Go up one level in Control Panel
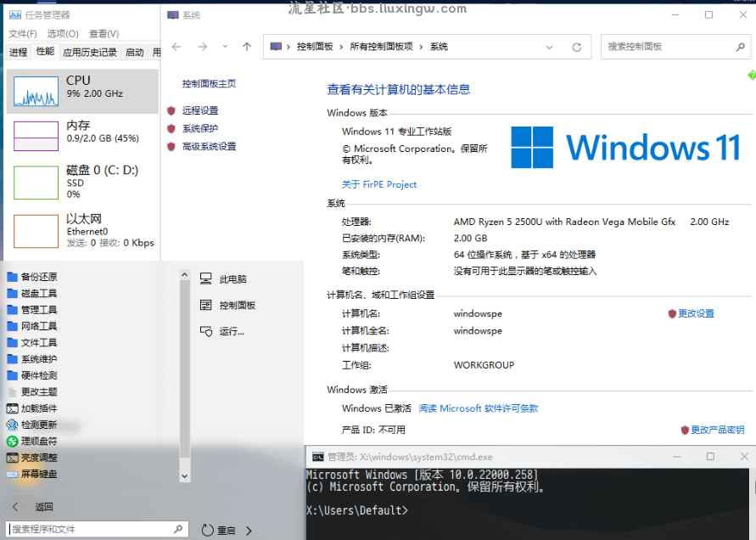This screenshot has height=540, width=756. 247,47
